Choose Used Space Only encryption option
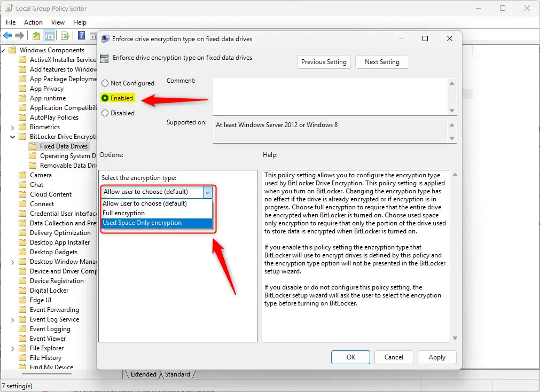This screenshot has width=540, height=392. 156,223
